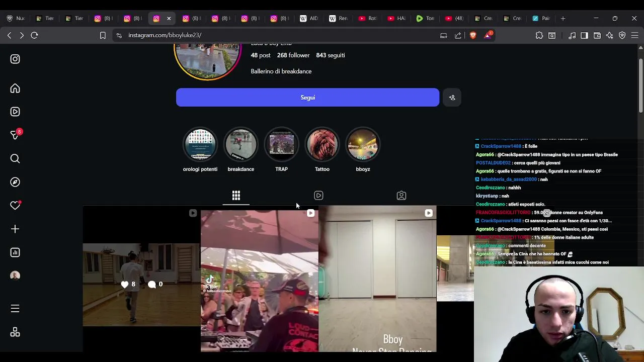This screenshot has height=362, width=644.
Task: Open the Brave VPN shield icon
Action: [622, 35]
